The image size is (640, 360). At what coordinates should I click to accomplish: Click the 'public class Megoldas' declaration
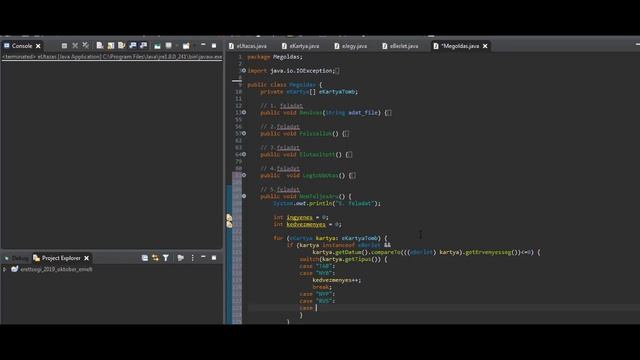(285, 85)
